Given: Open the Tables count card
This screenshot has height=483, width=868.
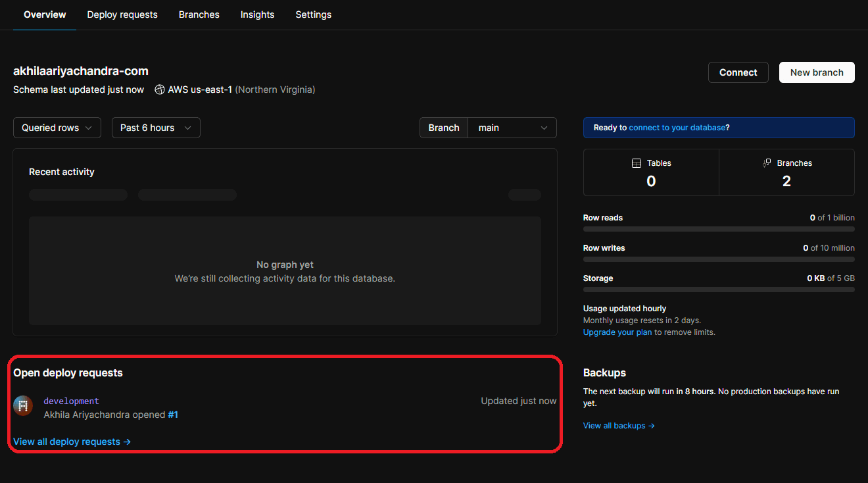Looking at the screenshot, I should pos(651,172).
